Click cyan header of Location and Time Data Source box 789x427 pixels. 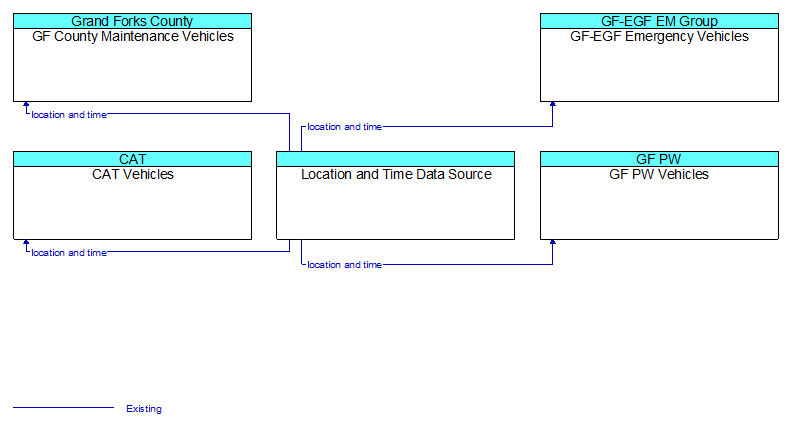click(396, 159)
